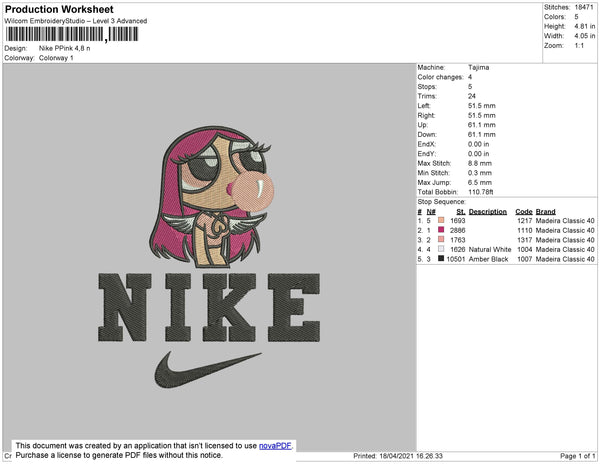Click the Production Worksheet title
This screenshot has height=464, width=600.
(59, 10)
